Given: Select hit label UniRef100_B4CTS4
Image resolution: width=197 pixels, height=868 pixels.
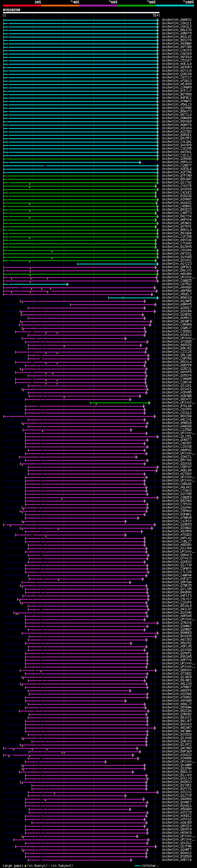Looking at the screenshot, I should 177,216.
